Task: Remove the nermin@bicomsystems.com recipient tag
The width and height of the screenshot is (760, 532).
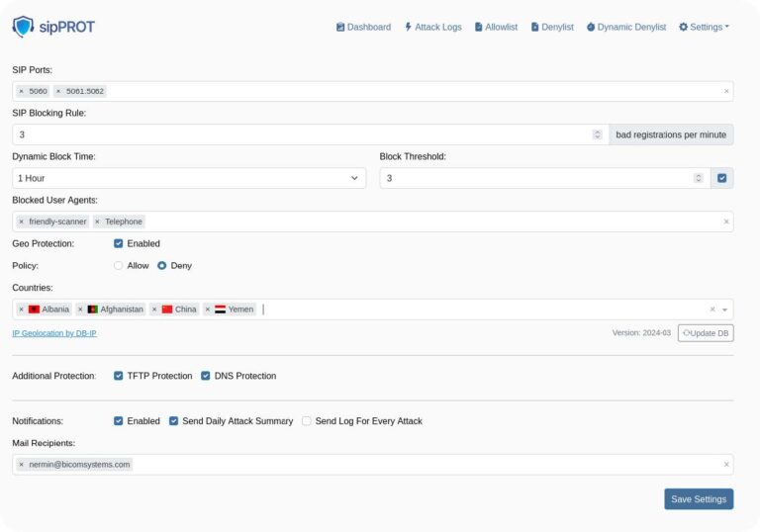Action: (x=22, y=464)
